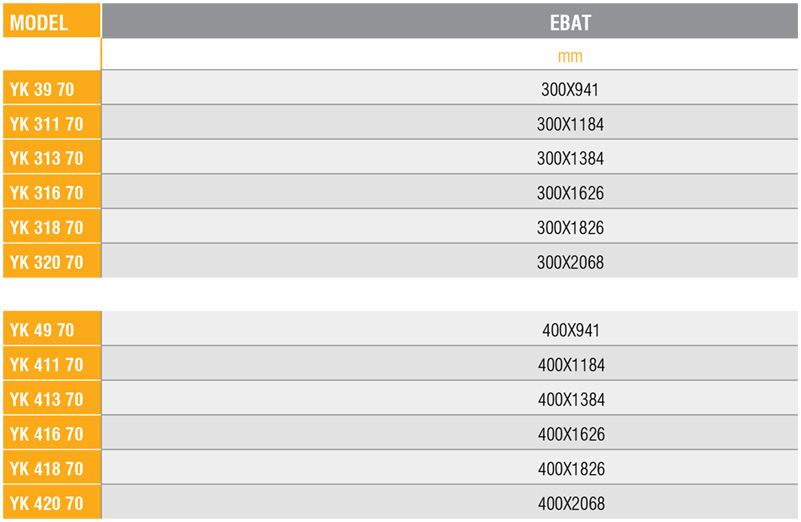This screenshot has height=522, width=801.
Task: Select the 300X1384 size cell
Action: click(x=450, y=157)
